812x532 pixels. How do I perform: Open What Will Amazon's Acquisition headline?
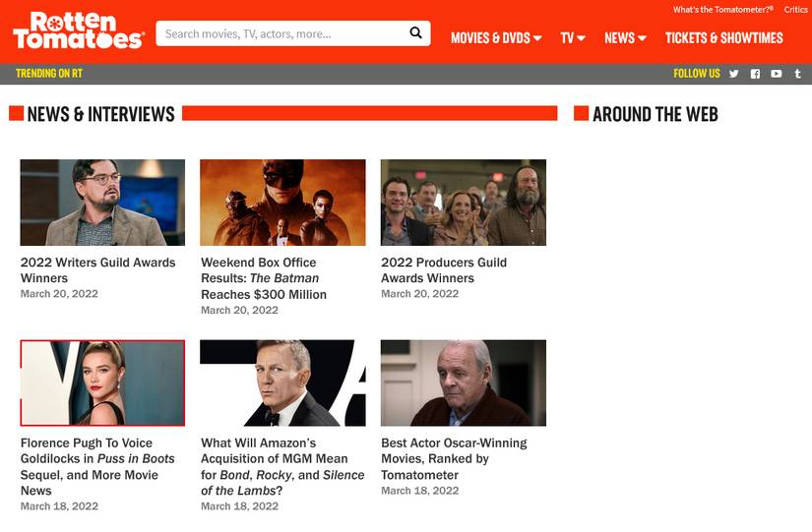coord(282,467)
